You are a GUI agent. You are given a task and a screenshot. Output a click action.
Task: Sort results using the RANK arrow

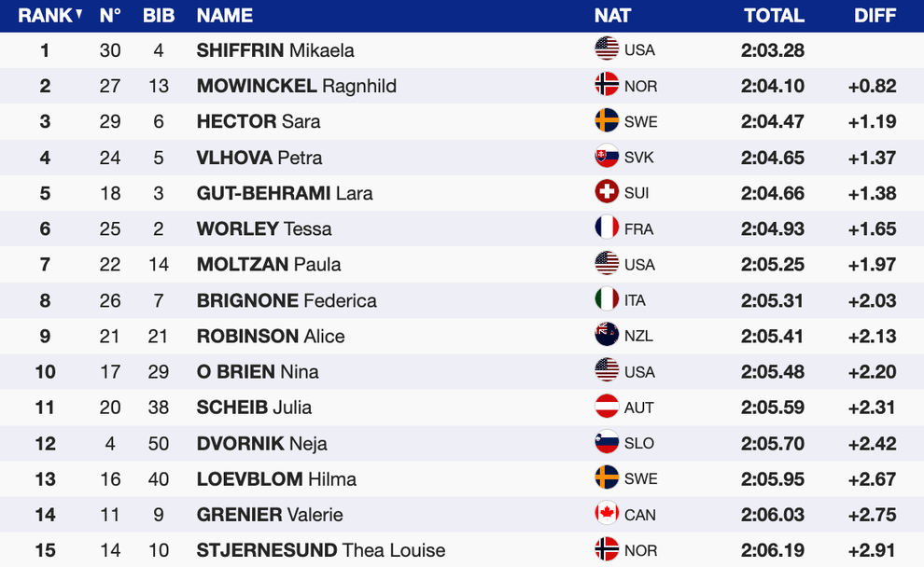(x=78, y=15)
